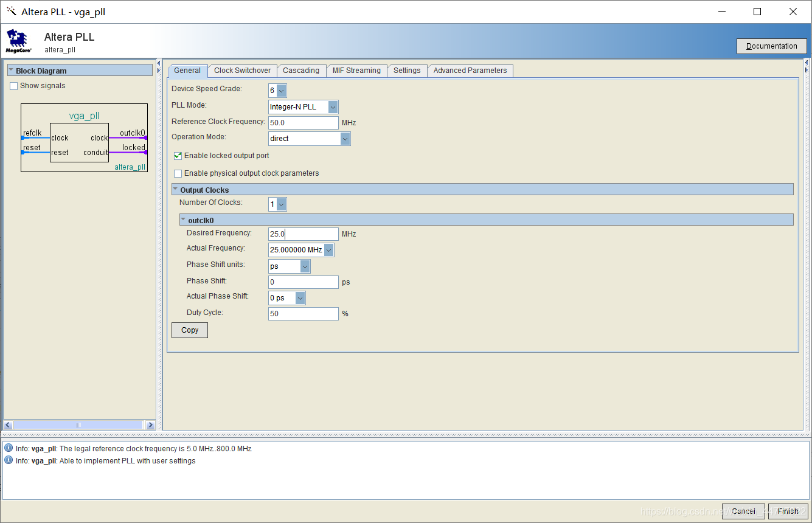Viewport: 812px width, 523px height.
Task: Click the Duty Cycle input field
Action: tap(304, 314)
